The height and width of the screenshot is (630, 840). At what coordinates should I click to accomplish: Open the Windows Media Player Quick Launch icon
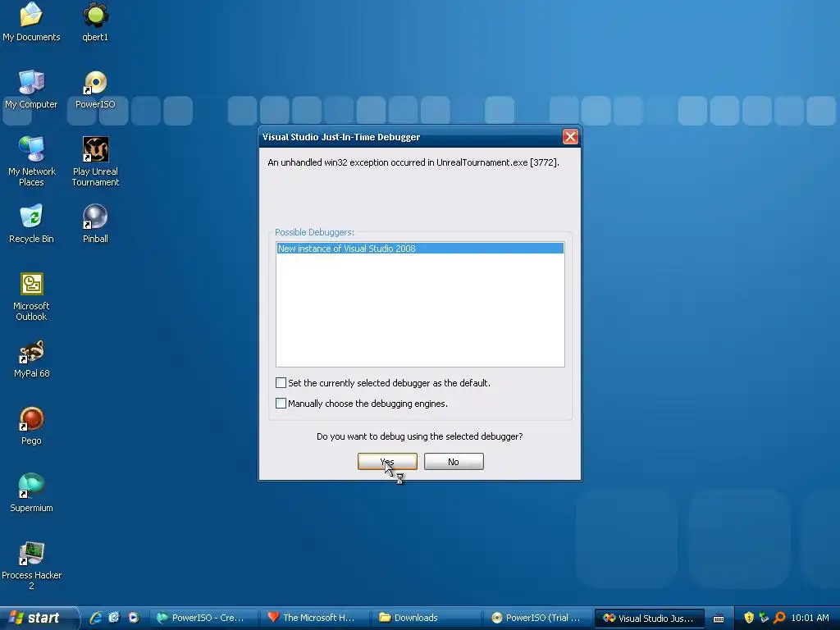(134, 618)
